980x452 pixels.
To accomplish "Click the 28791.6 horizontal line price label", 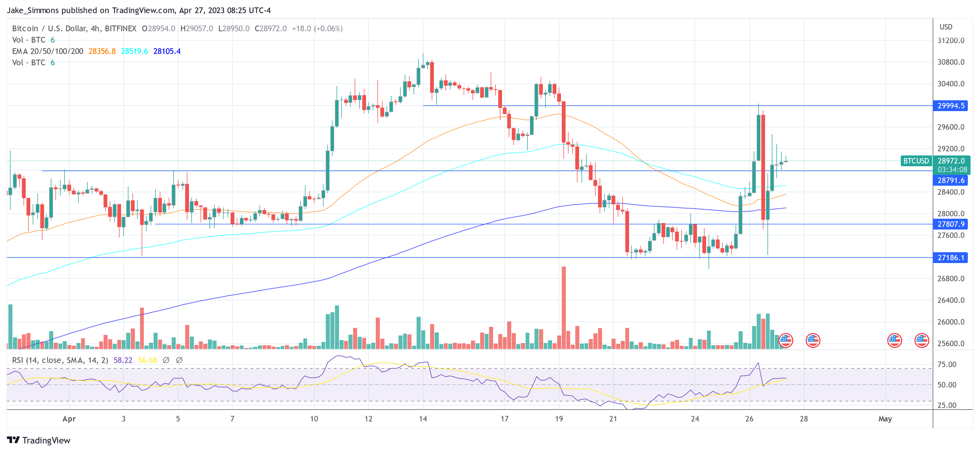I will tap(950, 180).
